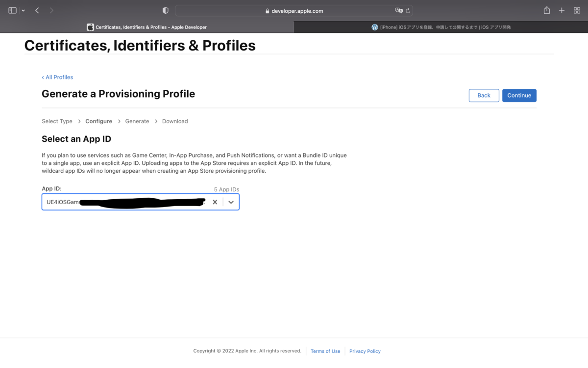Clear the selected App ID
Image resolution: width=588 pixels, height=368 pixels.
coord(215,202)
